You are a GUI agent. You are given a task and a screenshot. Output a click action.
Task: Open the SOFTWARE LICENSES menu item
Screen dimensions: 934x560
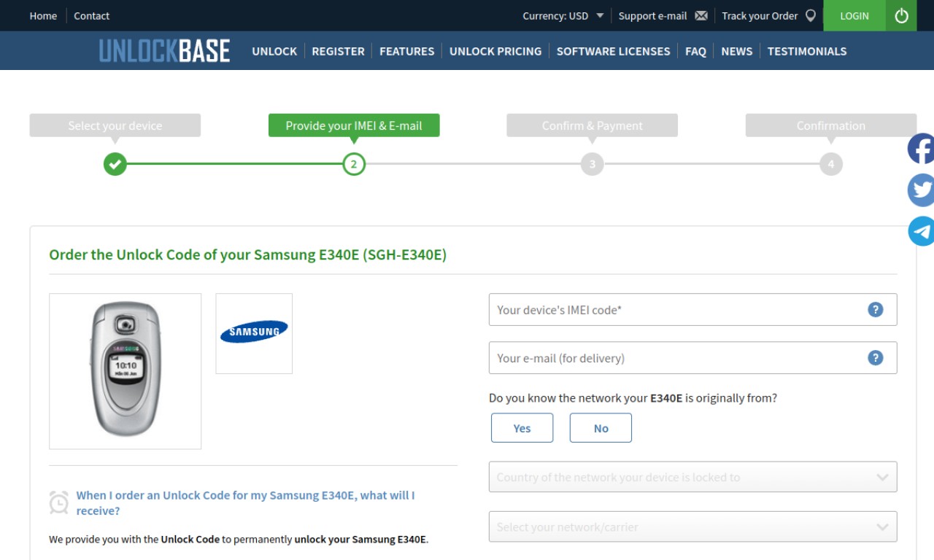coord(613,51)
